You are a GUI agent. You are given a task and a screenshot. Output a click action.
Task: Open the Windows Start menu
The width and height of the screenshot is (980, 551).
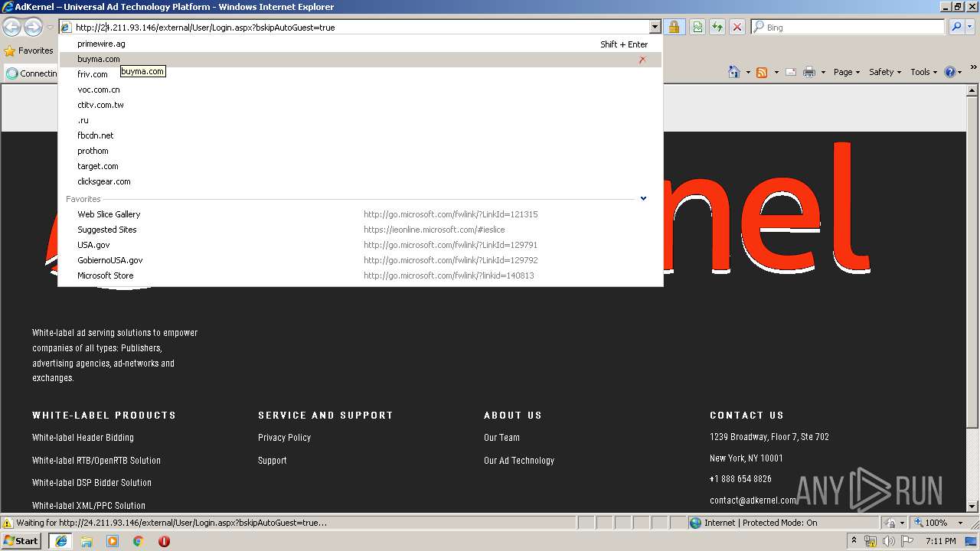[21, 541]
